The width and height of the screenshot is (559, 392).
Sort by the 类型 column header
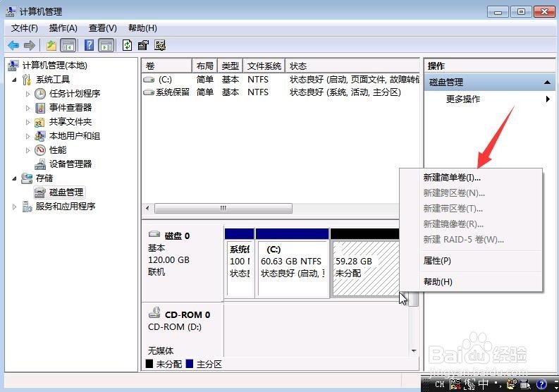(230, 66)
